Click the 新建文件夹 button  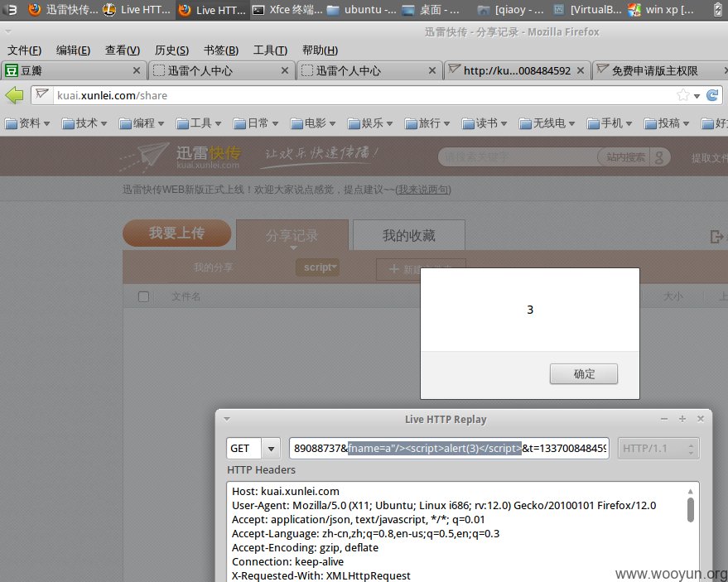421,269
